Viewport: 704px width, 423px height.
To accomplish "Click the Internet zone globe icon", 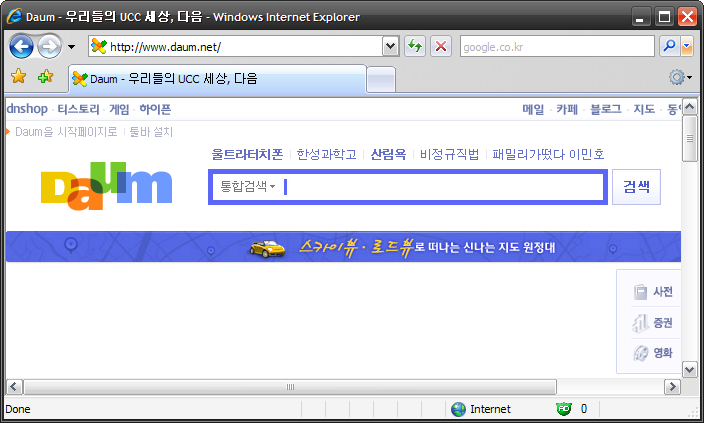I will (x=458, y=409).
